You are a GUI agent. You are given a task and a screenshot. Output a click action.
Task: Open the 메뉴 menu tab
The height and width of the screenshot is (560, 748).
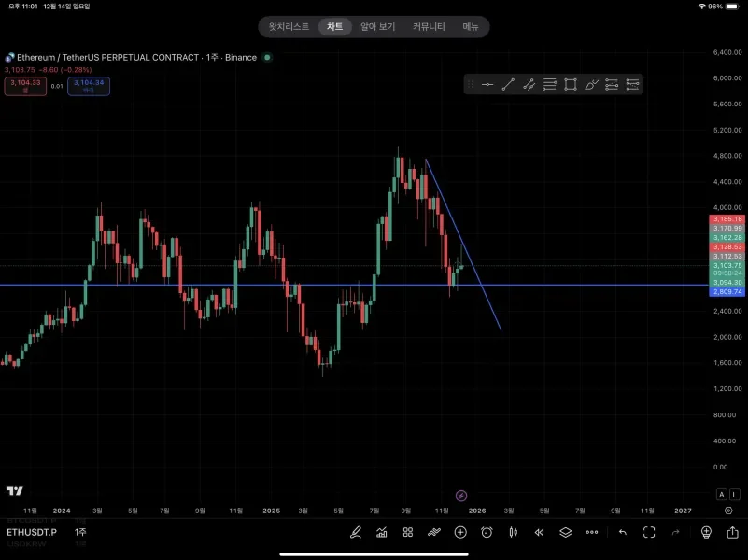tap(471, 27)
